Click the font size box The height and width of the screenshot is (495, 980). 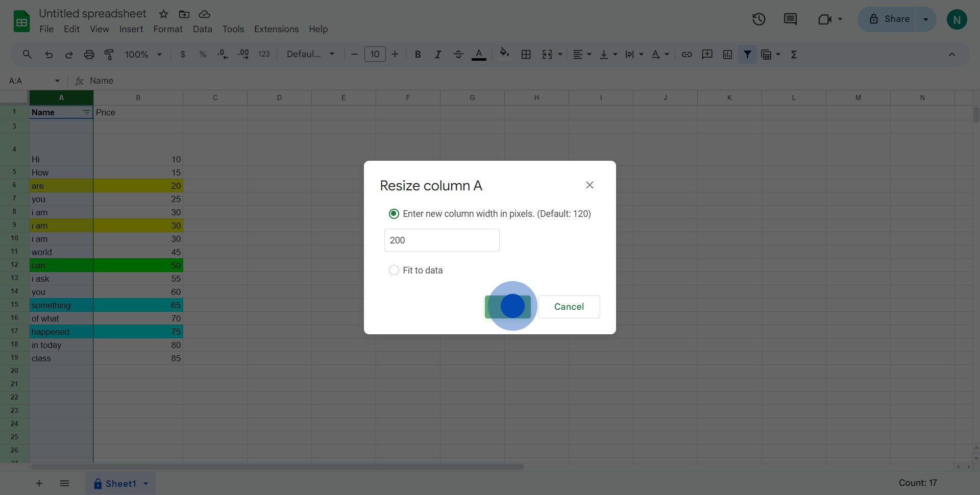pos(375,54)
